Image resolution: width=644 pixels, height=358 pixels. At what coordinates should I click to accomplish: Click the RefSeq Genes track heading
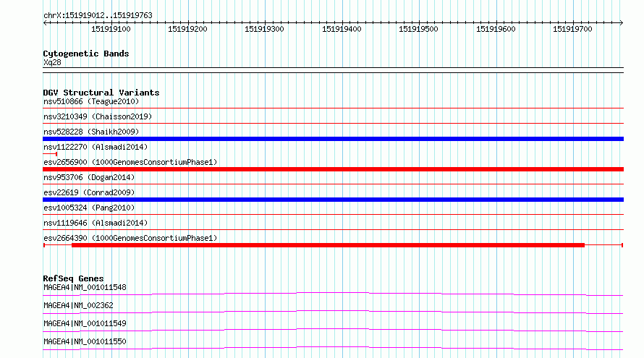click(73, 278)
